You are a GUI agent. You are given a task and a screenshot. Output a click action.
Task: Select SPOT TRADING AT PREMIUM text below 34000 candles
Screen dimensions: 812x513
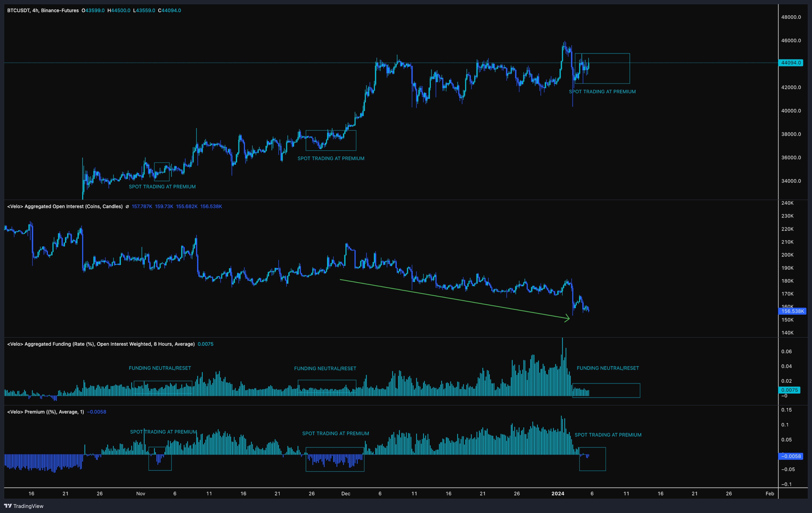[x=162, y=187]
